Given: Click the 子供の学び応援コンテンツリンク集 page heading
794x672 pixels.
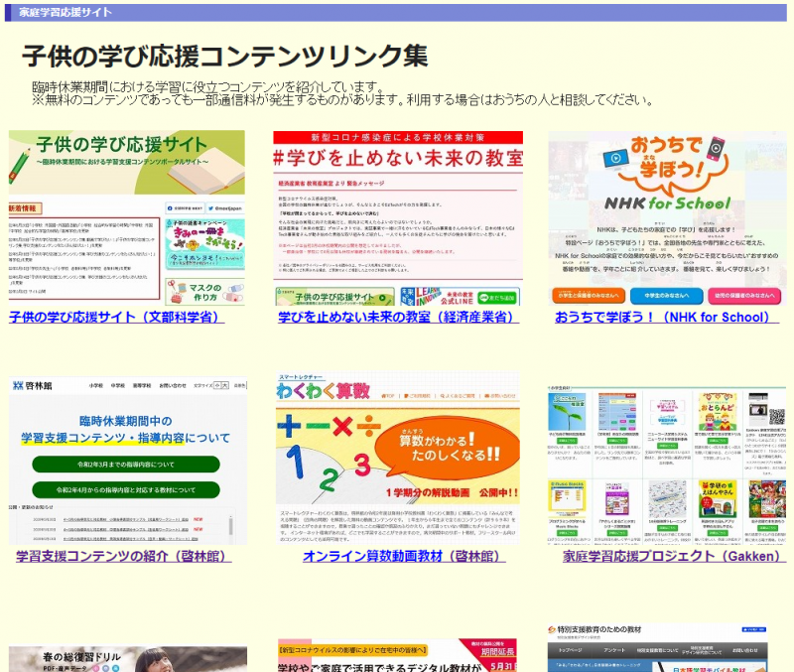Looking at the screenshot, I should 225,57.
